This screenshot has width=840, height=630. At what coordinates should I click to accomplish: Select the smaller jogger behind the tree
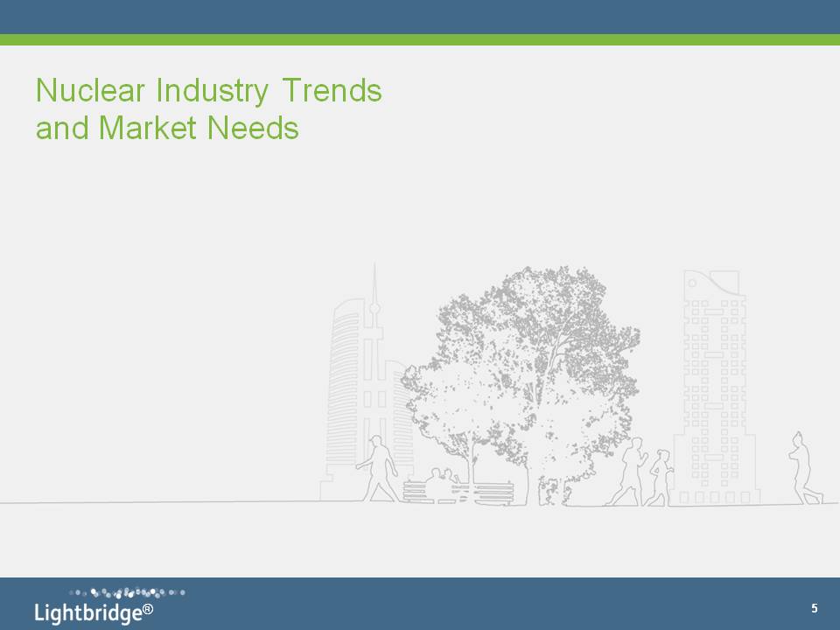pos(661,478)
